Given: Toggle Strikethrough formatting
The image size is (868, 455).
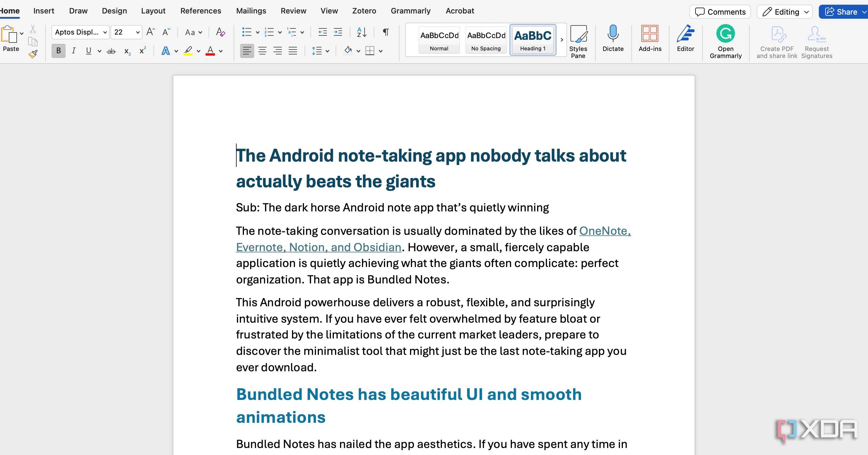Looking at the screenshot, I should click(111, 51).
